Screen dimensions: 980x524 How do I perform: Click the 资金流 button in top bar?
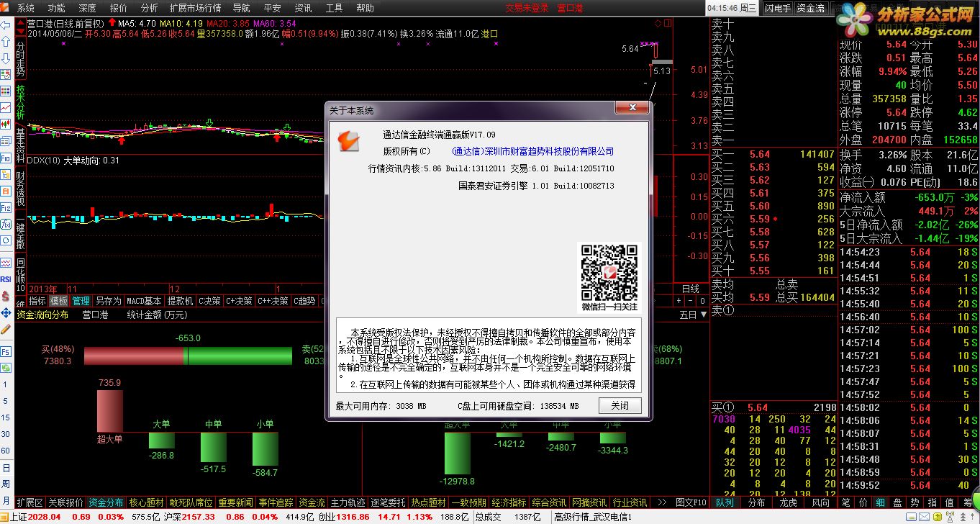(x=810, y=8)
